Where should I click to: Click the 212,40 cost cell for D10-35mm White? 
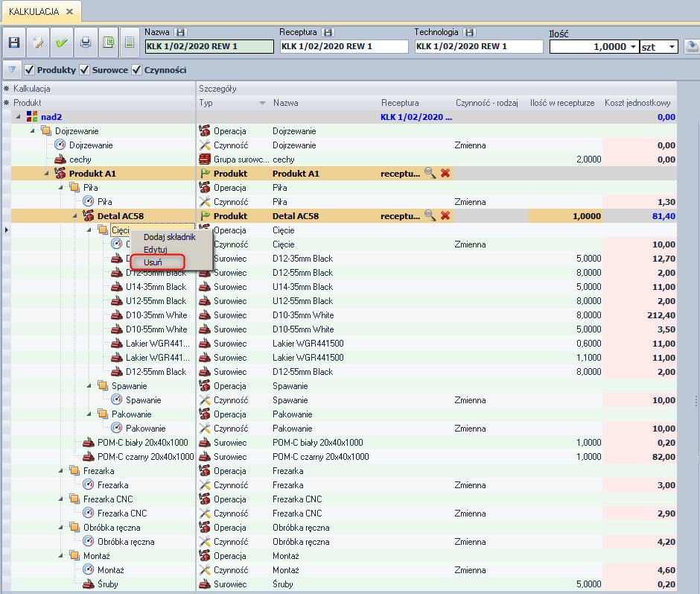639,315
